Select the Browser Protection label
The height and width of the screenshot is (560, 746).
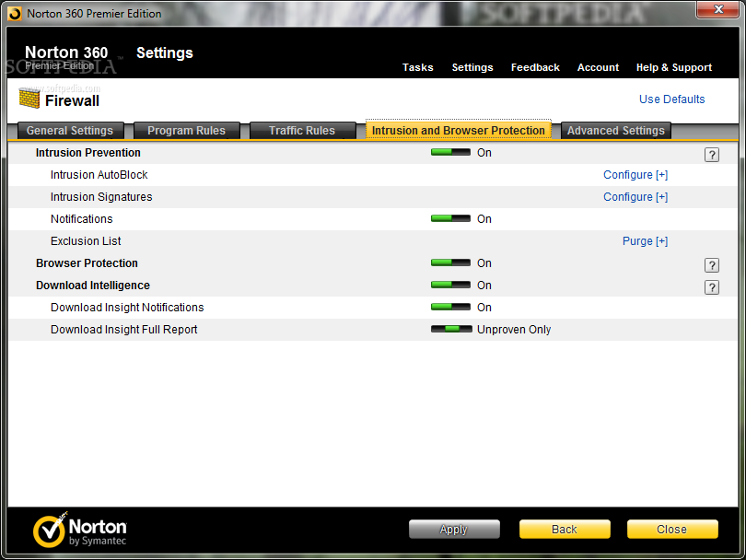(87, 263)
